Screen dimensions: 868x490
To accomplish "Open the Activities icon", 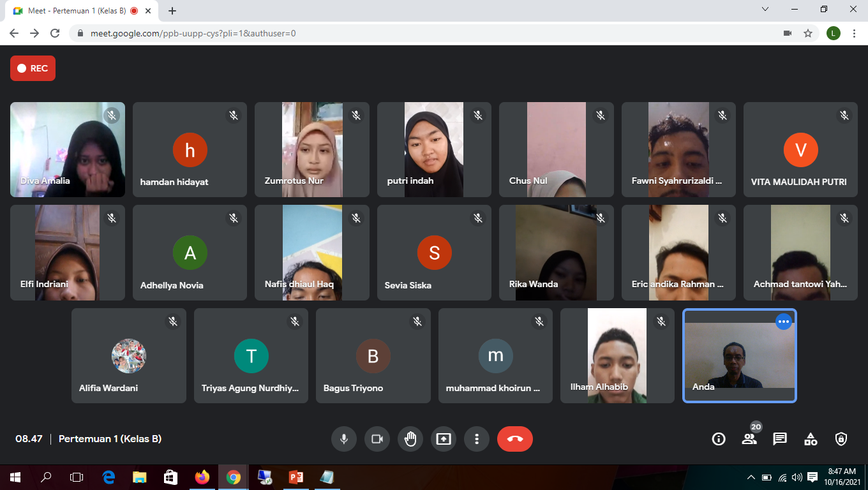I will [811, 439].
